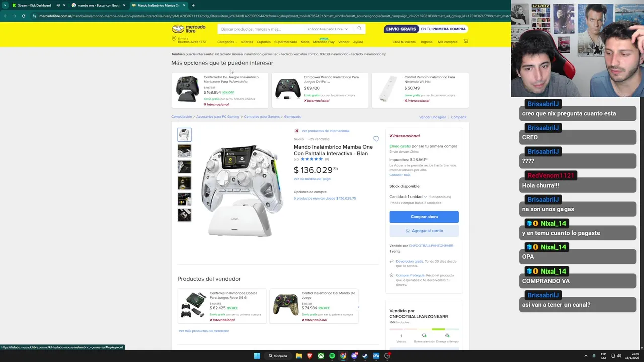The height and width of the screenshot is (362, 644).
Task: Open Mis compras link
Action: click(448, 42)
